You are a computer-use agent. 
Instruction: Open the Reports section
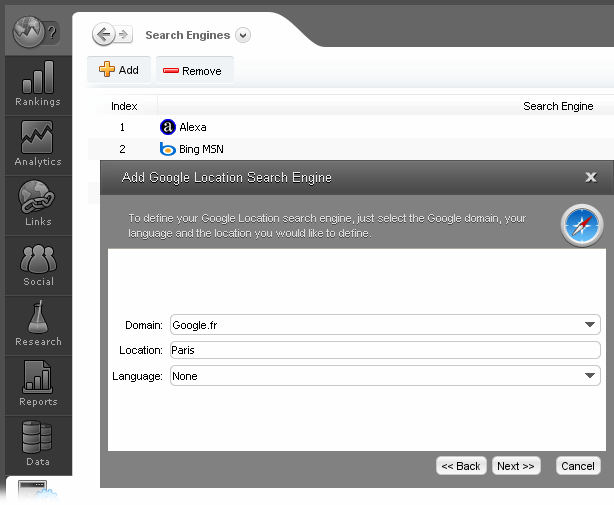[37, 385]
